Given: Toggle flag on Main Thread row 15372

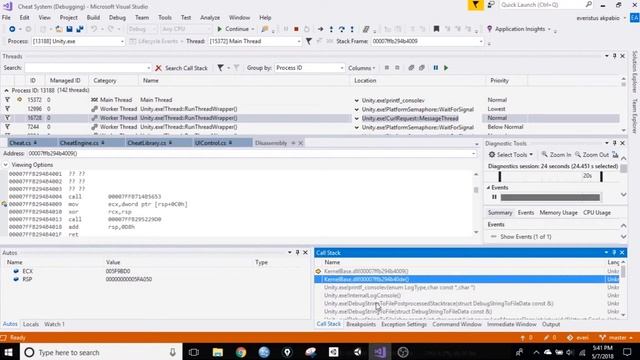Looking at the screenshot, I should [x=7, y=100].
